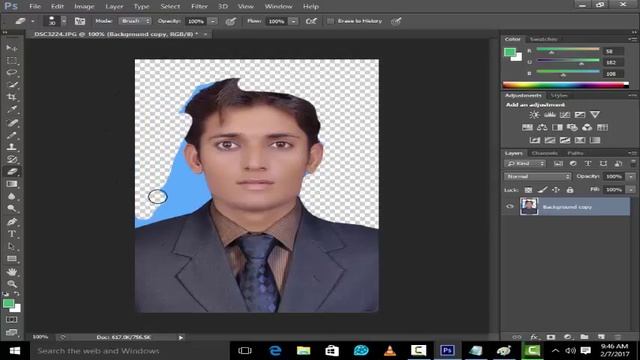Add an Exposure adjustment
This screenshot has width=640, height=360.
(x=580, y=115)
